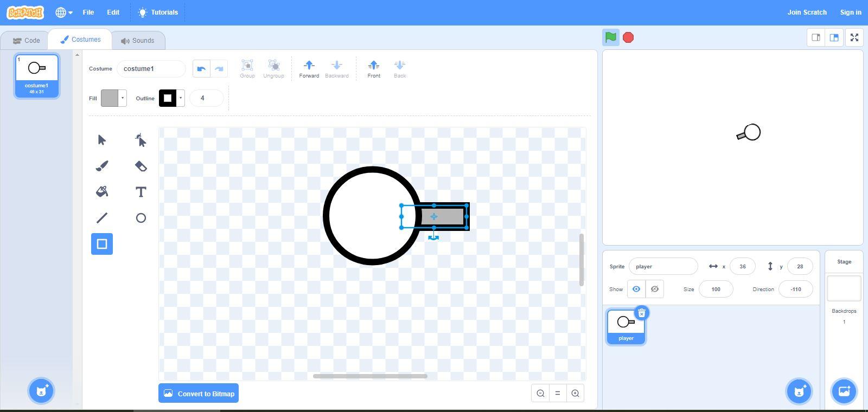Select costume1 thumbnail in costume list
Image resolution: width=868 pixels, height=412 pixels.
coord(37,76)
